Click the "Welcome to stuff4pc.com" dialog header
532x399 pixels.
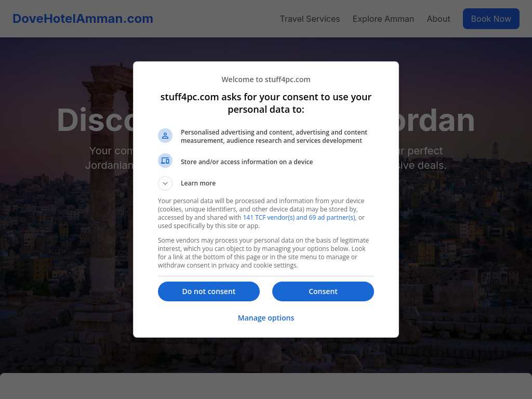tap(266, 79)
